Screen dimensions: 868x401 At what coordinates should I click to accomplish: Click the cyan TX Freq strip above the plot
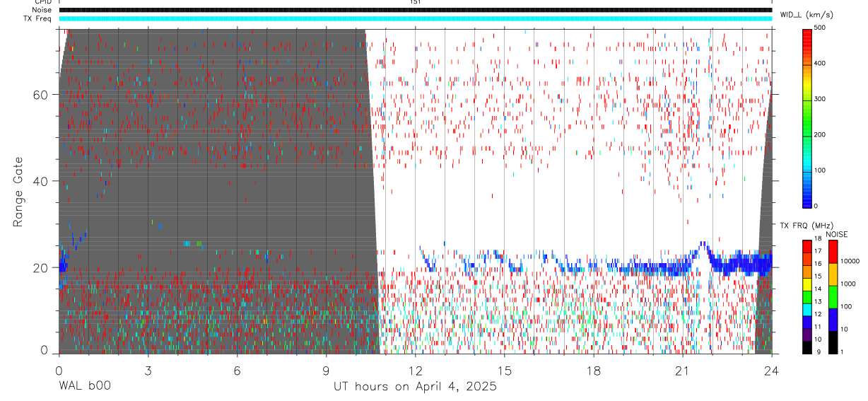[416, 18]
